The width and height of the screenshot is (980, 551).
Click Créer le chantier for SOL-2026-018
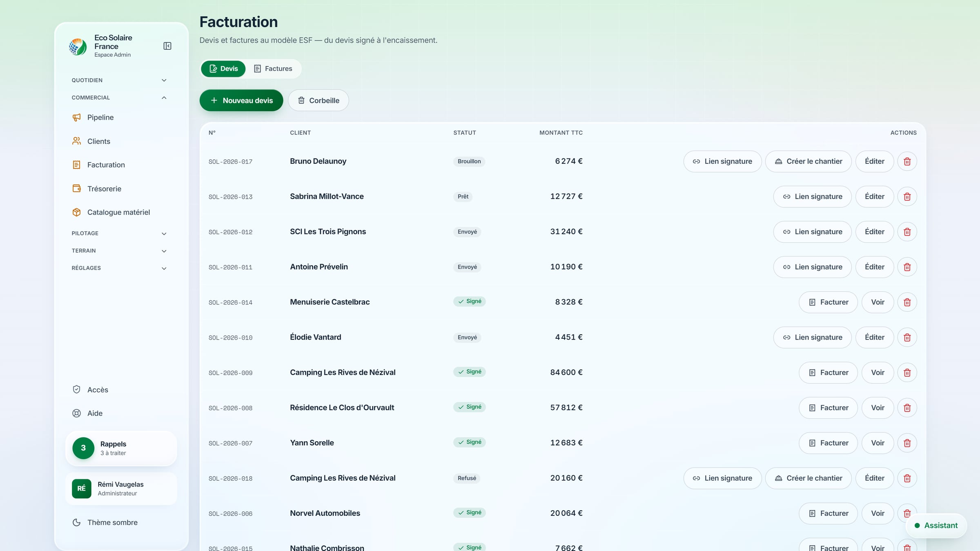(x=808, y=478)
